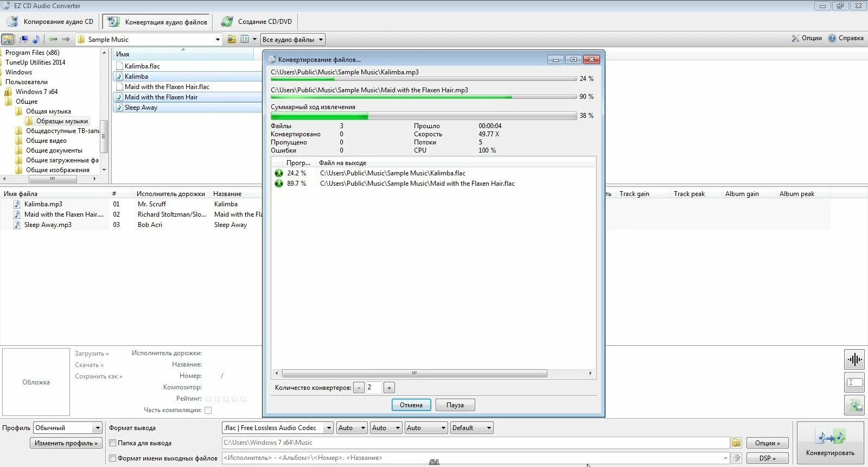The height and width of the screenshot is (467, 868).
Task: Click the DSP button
Action: click(767, 458)
